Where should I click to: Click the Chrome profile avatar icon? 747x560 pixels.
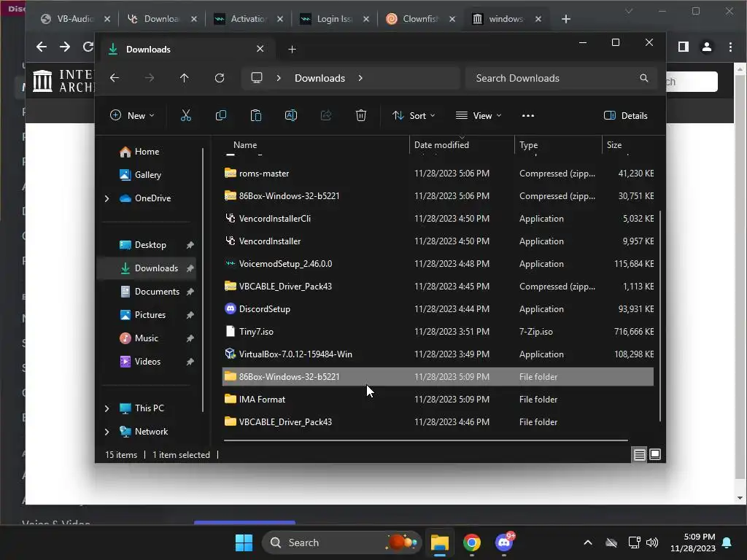707,47
